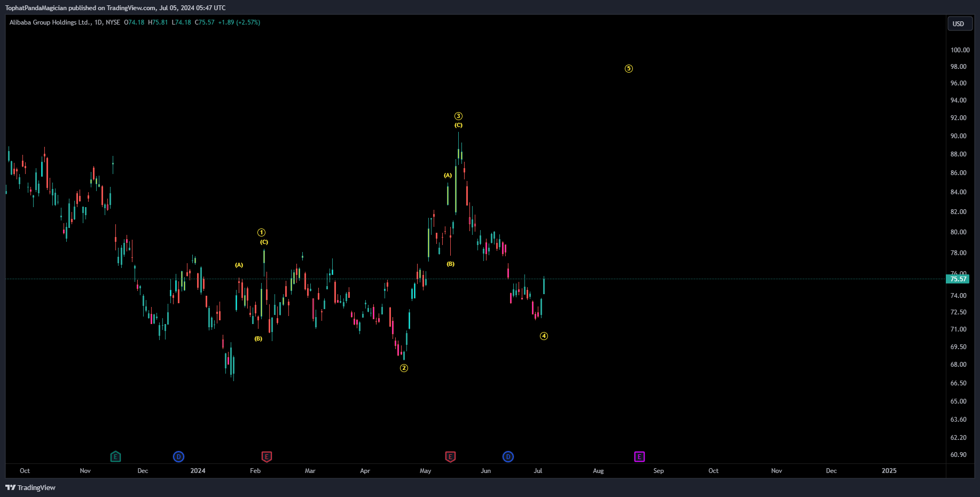980x497 pixels.
Task: Click the blue dividend D marker before 2024
Action: point(178,456)
